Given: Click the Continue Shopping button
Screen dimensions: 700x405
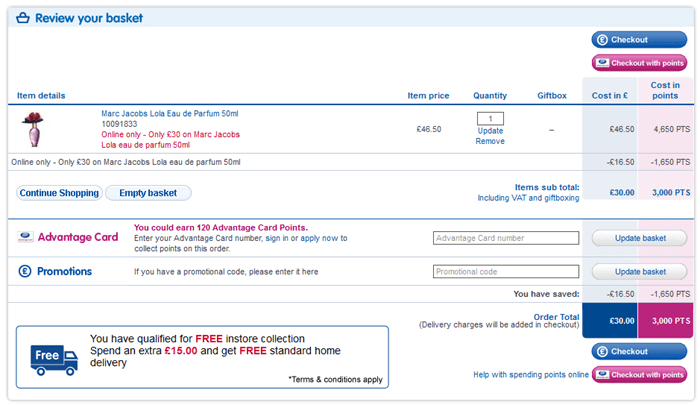Looking at the screenshot, I should point(59,192).
